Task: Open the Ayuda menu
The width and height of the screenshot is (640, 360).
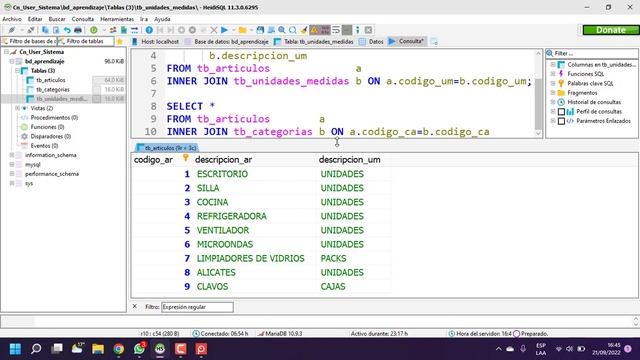Action: tap(162, 19)
